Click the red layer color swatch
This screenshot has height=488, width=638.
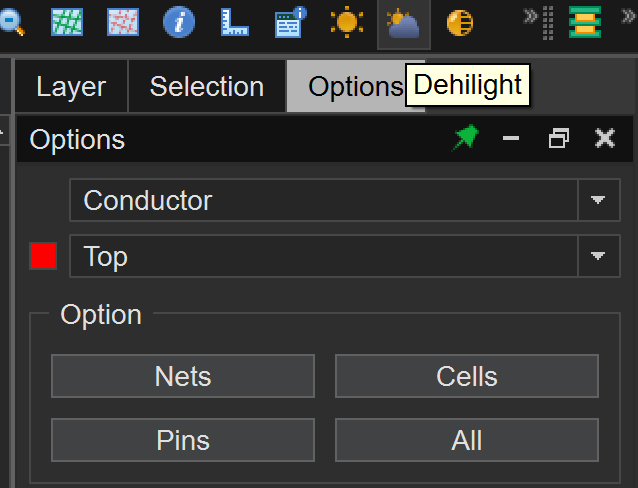(x=43, y=257)
